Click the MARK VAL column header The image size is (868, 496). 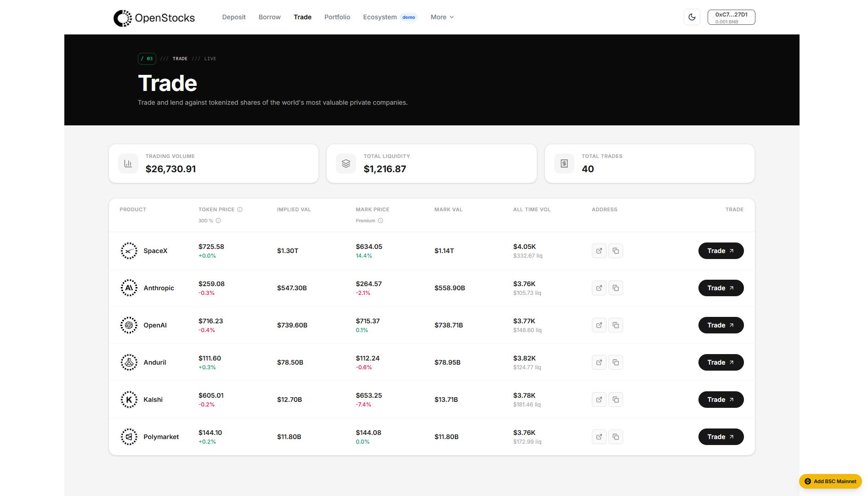(448, 209)
